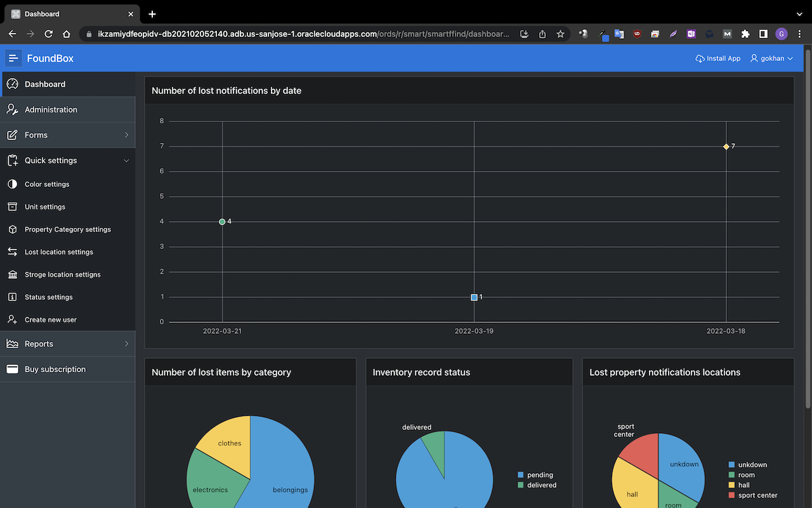Open Status settings link
Image resolution: width=812 pixels, height=508 pixels.
[48, 297]
